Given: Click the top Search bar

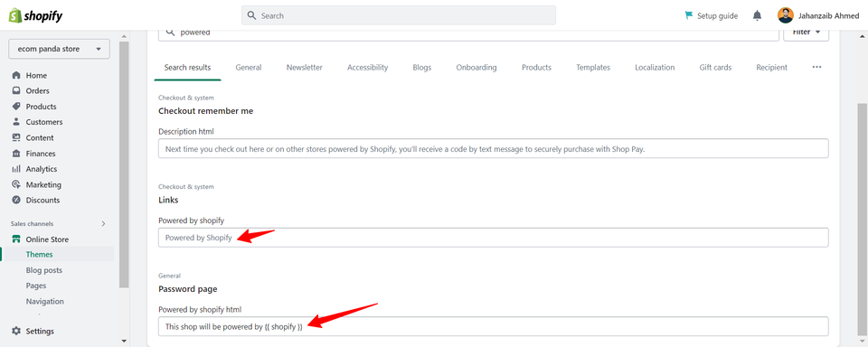Looking at the screenshot, I should click(x=399, y=15).
